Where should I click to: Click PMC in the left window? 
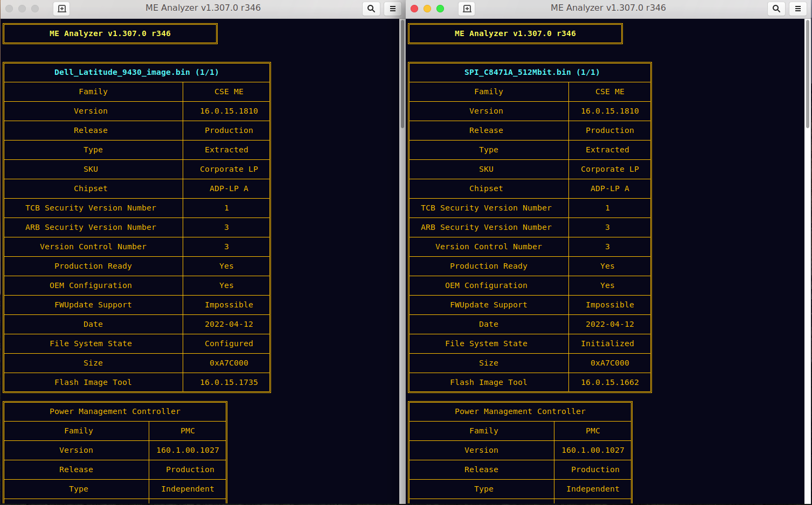click(188, 431)
